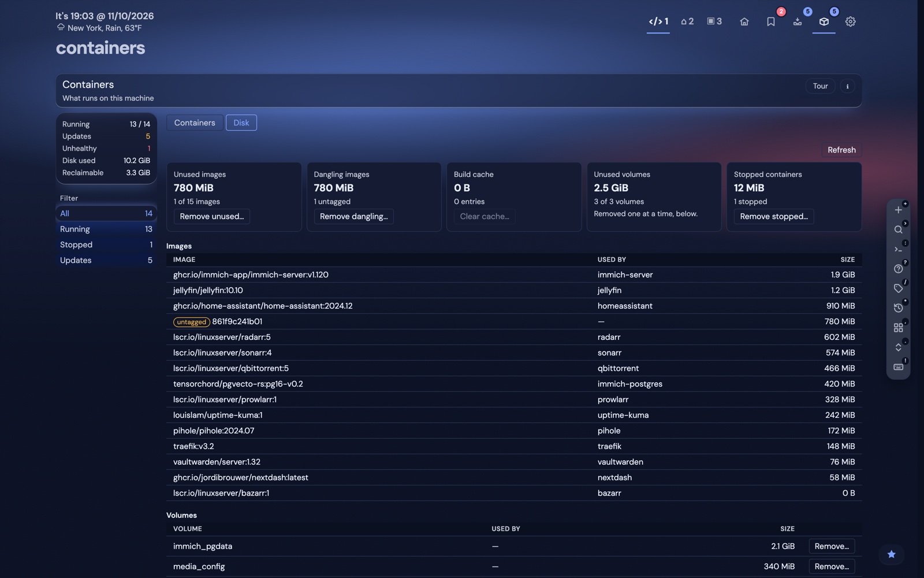Select the lscr.io/linuxserver/bazarr:1 row

point(514,493)
